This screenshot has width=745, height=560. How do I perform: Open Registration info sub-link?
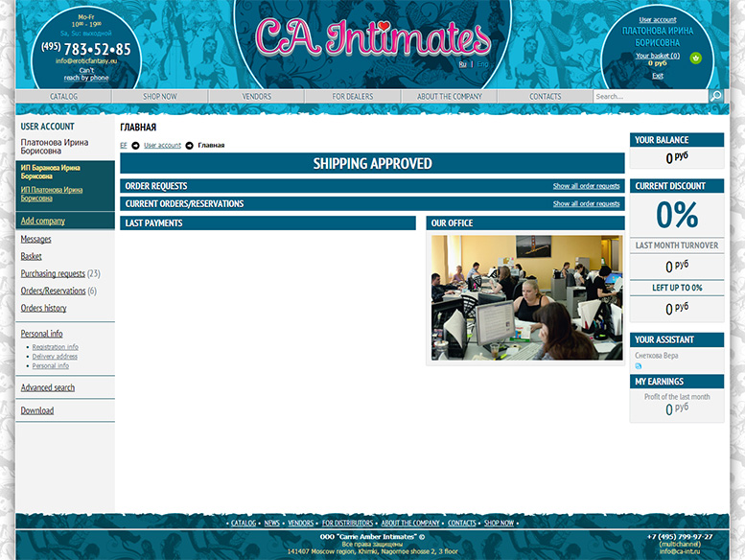(55, 347)
